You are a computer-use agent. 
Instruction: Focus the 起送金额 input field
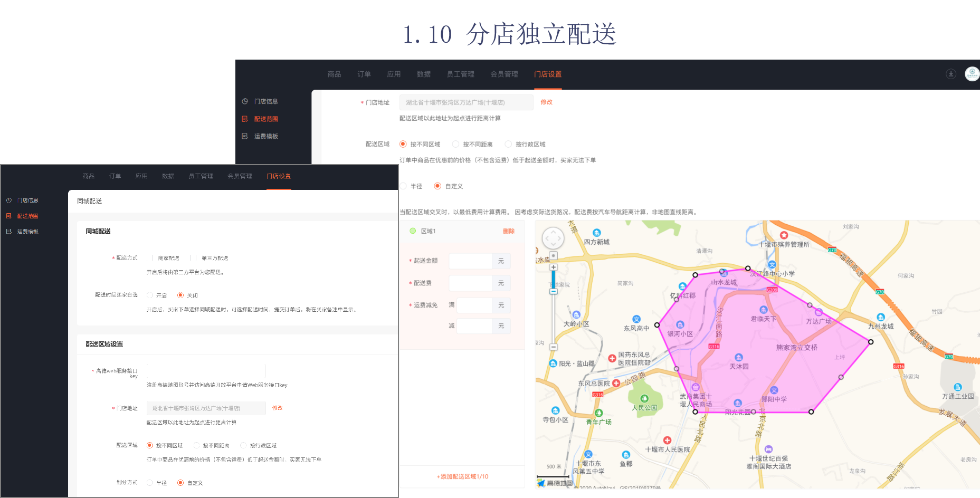(x=470, y=261)
